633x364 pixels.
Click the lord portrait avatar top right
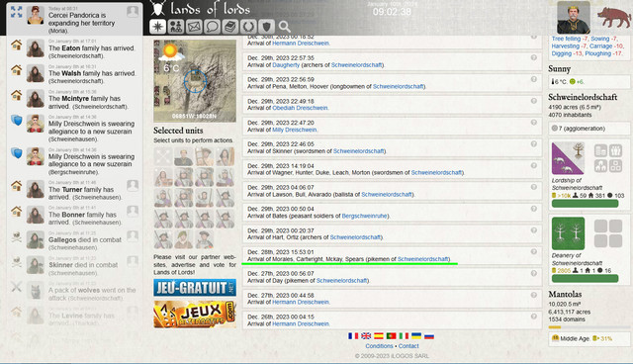click(574, 18)
